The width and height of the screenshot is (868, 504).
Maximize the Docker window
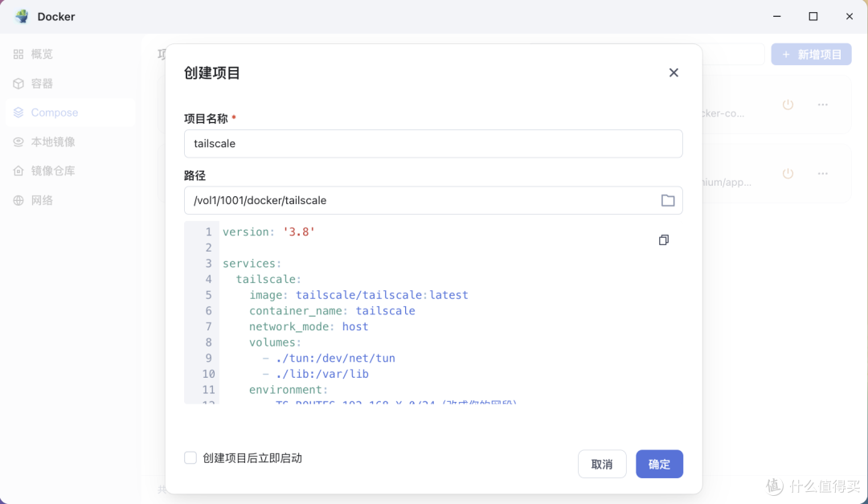(813, 16)
